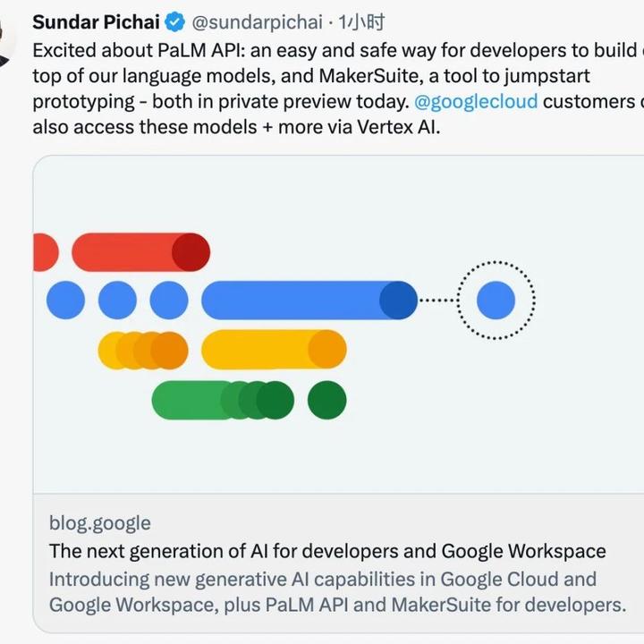644x644 pixels.
Task: Click the leftmost blue circle in the graphic
Action: [x=65, y=301]
